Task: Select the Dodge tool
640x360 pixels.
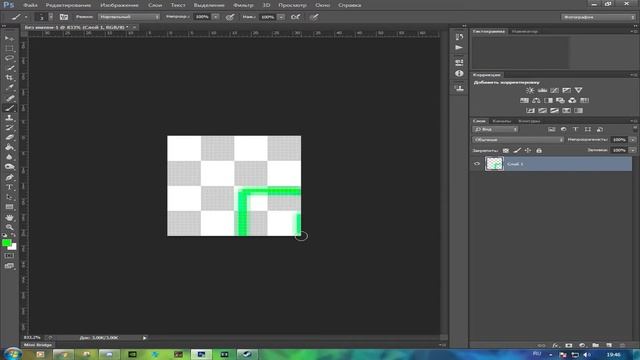Action: pos(9,167)
